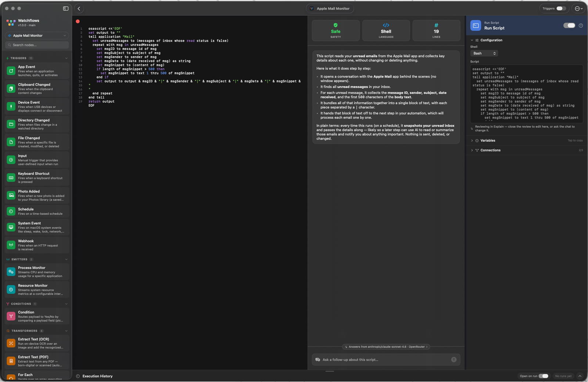Viewport: 588px width, 382px height.
Task: Select the Condition node icon
Action: pyautogui.click(x=11, y=316)
